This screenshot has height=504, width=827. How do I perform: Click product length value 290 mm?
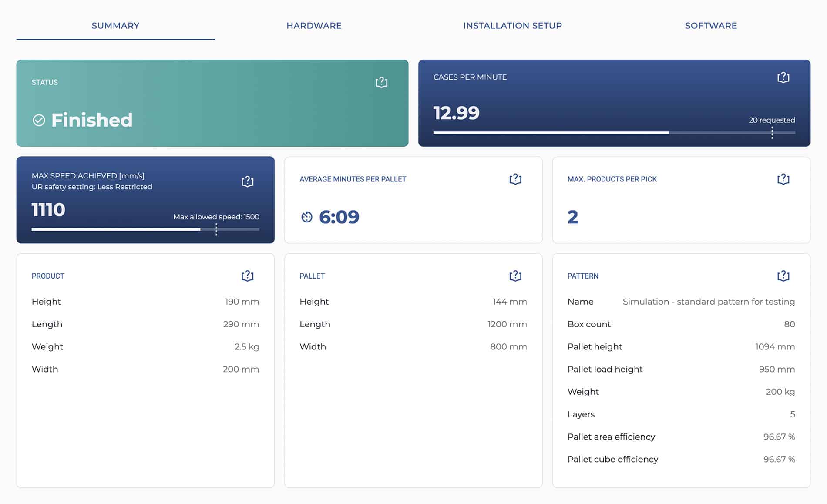click(x=241, y=324)
